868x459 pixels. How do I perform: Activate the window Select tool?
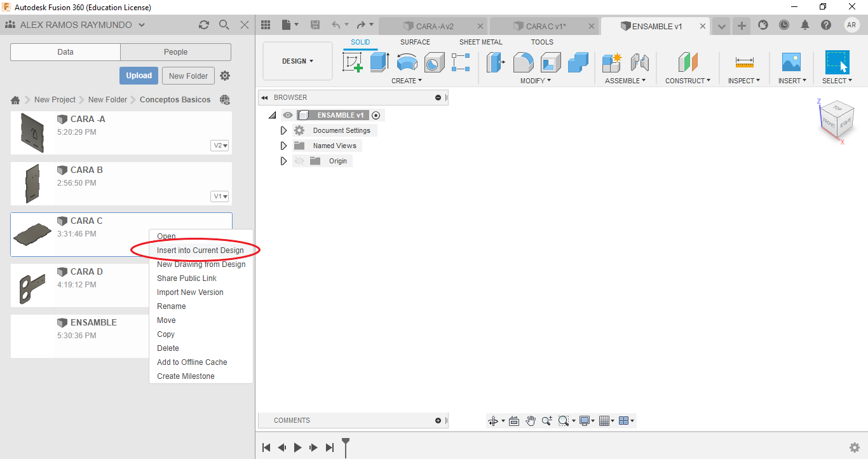(x=837, y=62)
